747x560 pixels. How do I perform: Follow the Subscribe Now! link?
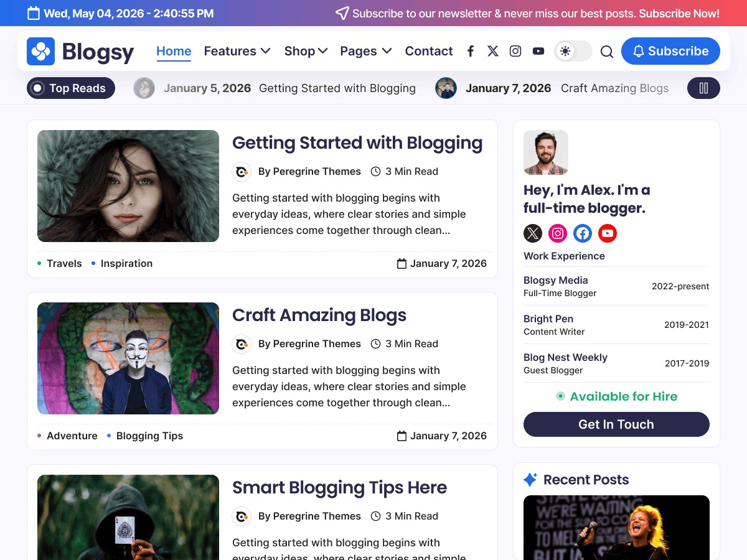pyautogui.click(x=679, y=13)
